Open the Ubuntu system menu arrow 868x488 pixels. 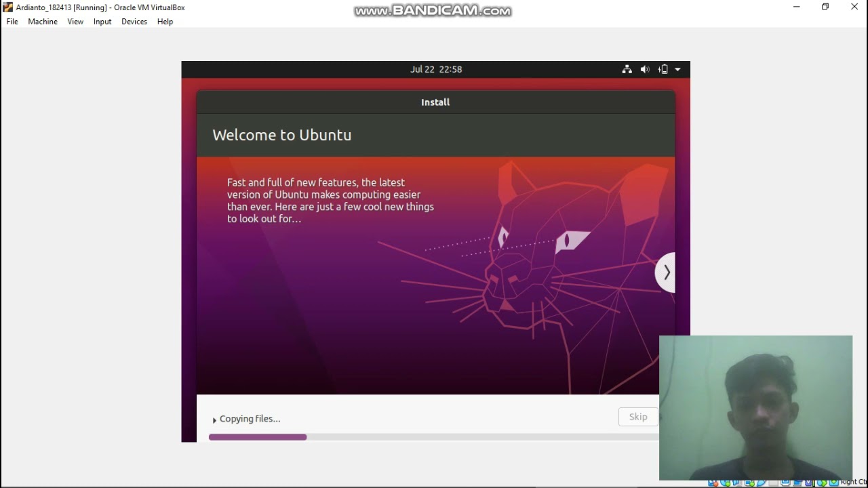tap(677, 69)
